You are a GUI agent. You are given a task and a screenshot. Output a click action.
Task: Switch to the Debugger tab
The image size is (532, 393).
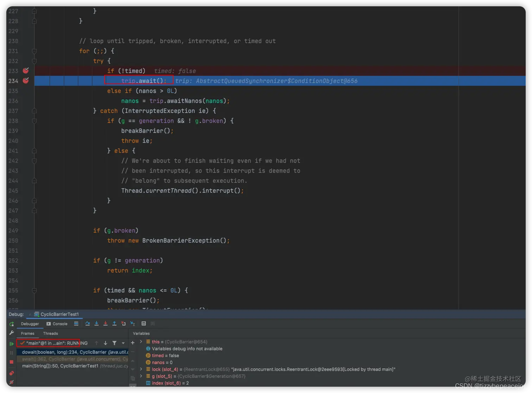click(30, 324)
